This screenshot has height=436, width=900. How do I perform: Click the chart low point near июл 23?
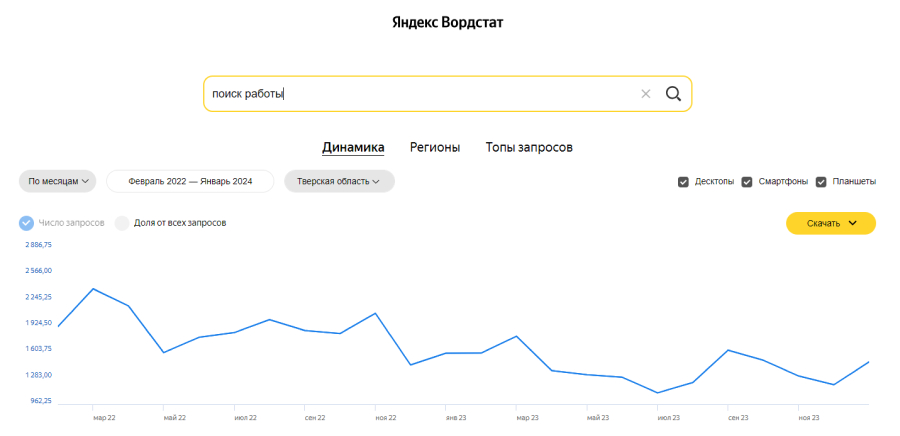pos(657,393)
